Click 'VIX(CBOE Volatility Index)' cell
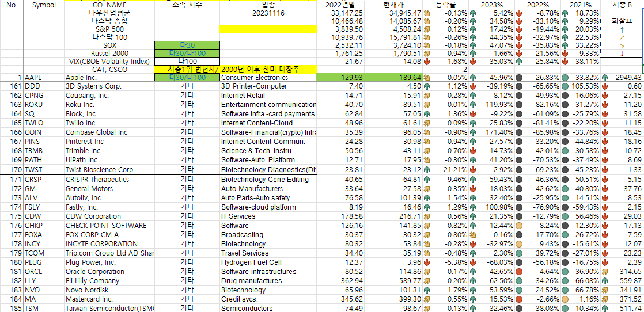644x312 pixels. coord(109,62)
